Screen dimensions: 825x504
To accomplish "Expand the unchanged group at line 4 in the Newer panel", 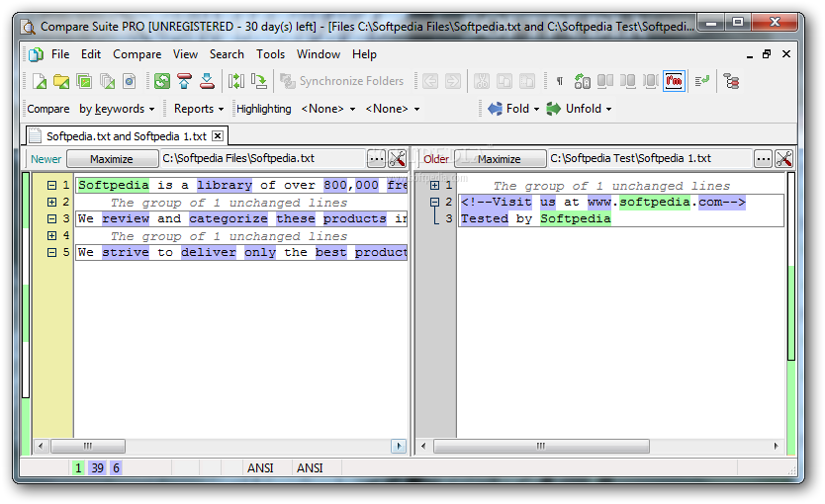I will [x=51, y=235].
